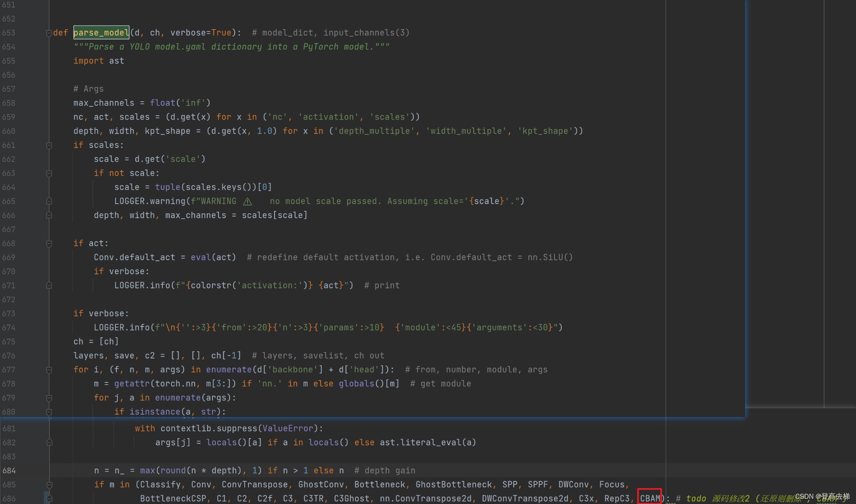Click ast.literal_eval on line 682
This screenshot has width=856, height=504.
(x=420, y=443)
